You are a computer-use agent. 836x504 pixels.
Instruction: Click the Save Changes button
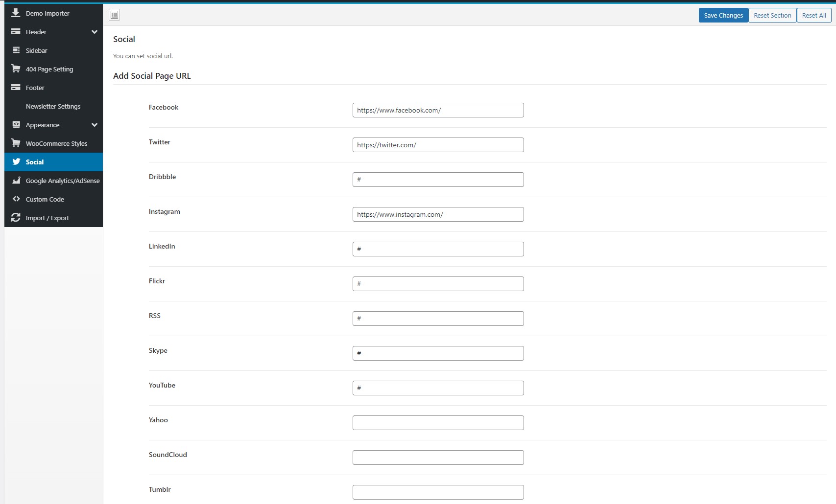pyautogui.click(x=723, y=15)
